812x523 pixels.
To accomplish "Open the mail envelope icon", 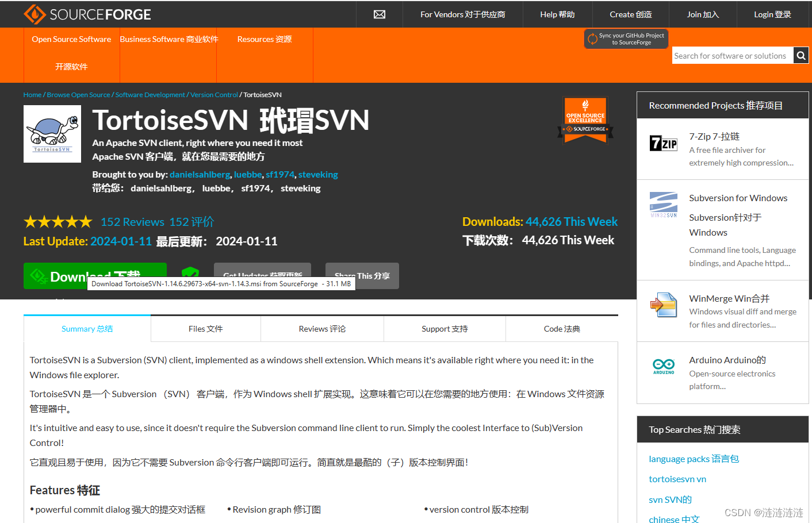I will point(380,14).
